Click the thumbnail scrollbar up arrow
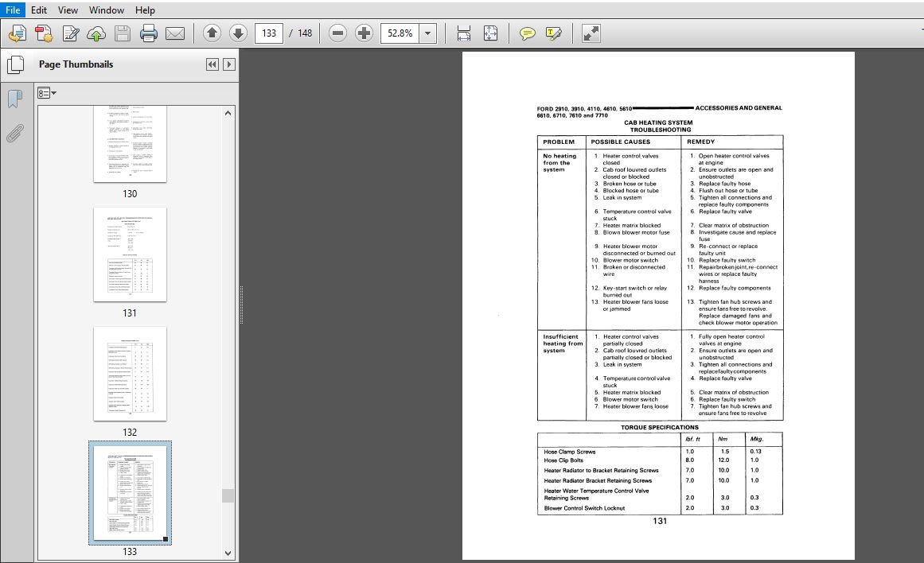 (x=228, y=113)
